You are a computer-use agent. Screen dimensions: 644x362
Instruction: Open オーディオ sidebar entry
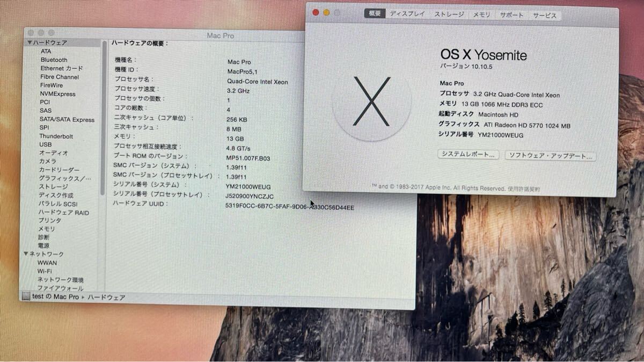(54, 153)
